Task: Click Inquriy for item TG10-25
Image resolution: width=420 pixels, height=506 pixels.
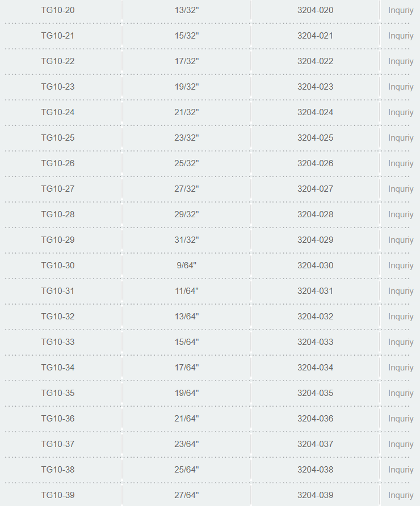Action: [x=400, y=138]
